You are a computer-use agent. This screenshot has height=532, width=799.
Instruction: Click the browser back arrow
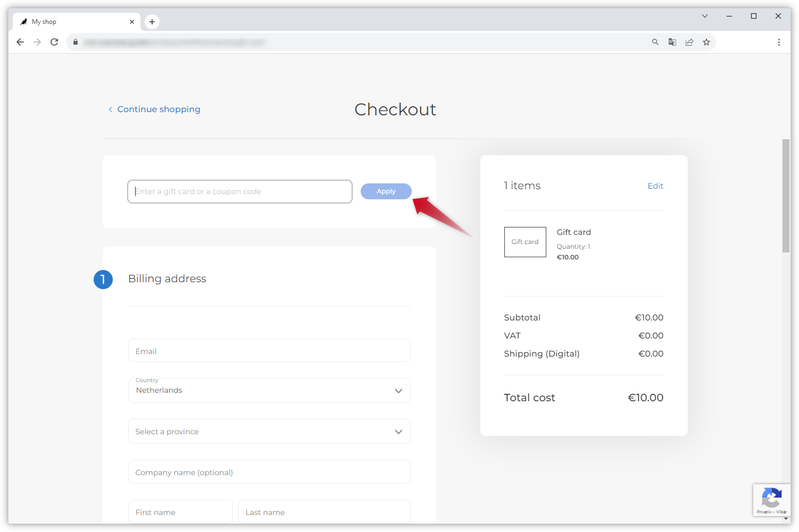(x=20, y=42)
